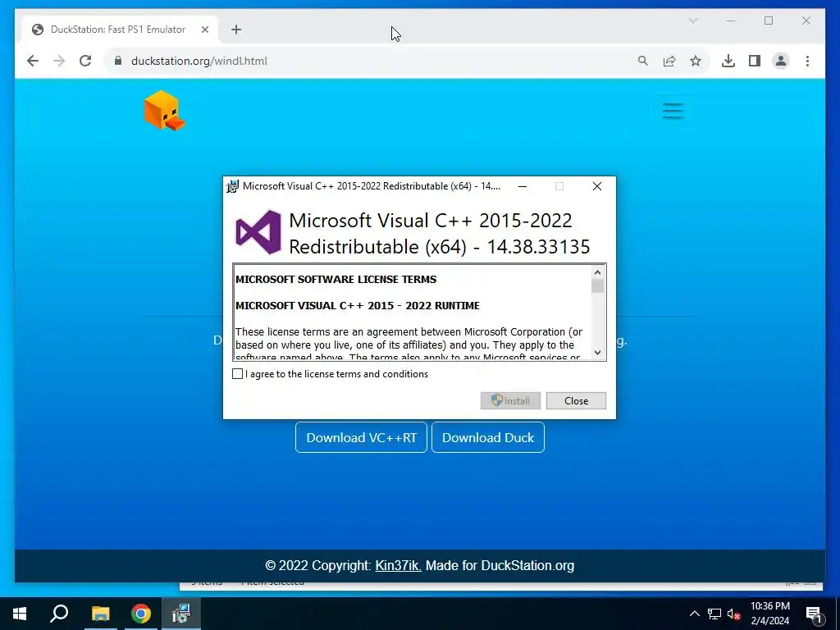Open File Explorer from taskbar
The height and width of the screenshot is (630, 840).
(100, 614)
